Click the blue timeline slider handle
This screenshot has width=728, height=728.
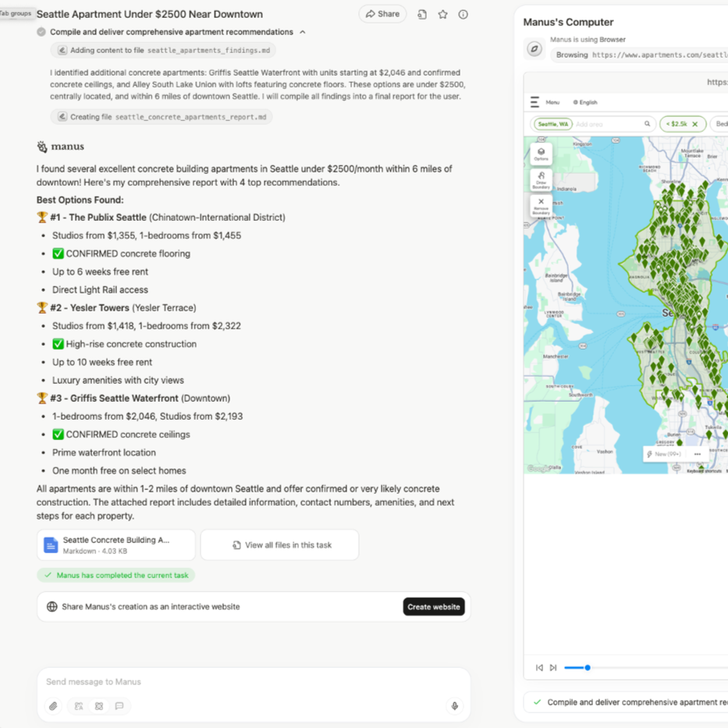click(x=588, y=668)
